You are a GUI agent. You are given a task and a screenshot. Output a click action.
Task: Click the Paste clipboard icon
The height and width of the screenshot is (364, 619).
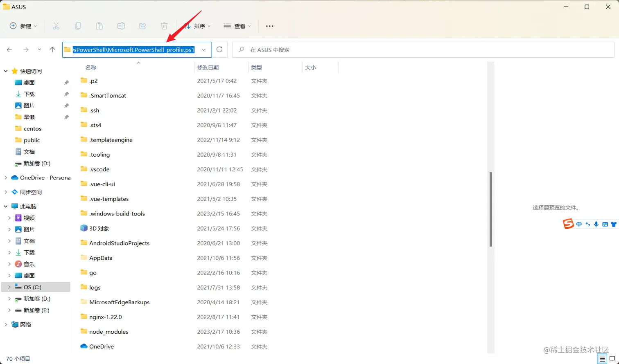coord(99,26)
